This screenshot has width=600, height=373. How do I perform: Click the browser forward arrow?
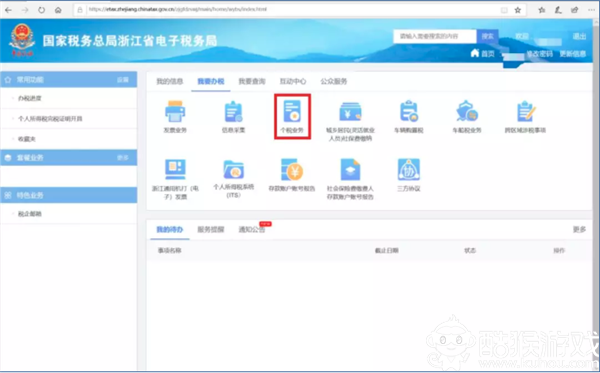25,10
